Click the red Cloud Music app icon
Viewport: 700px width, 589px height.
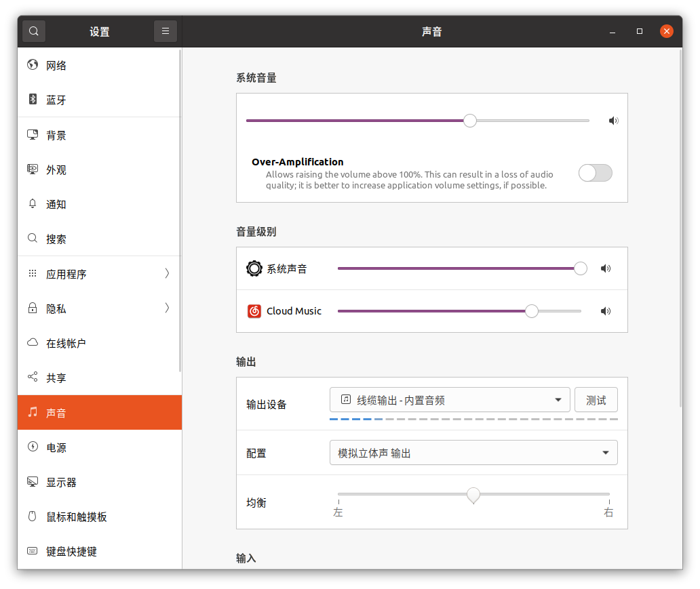pos(254,311)
